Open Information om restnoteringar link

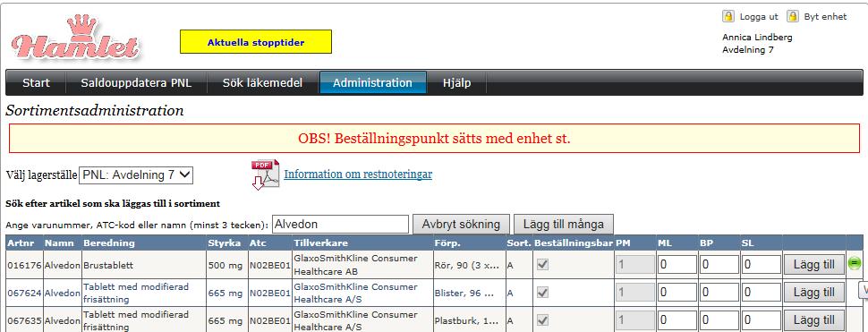coord(358,175)
